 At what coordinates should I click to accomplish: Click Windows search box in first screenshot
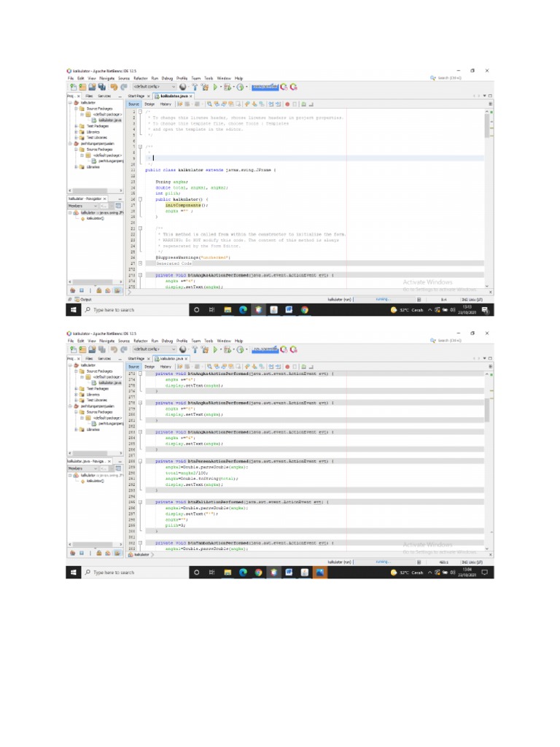(136, 309)
